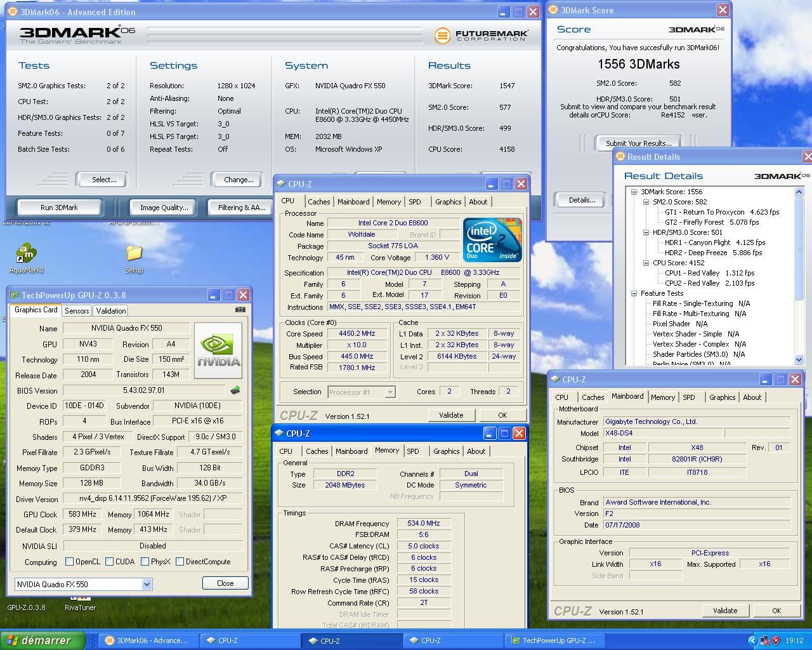Click the Result Details scroll up arrow

pos(799,192)
